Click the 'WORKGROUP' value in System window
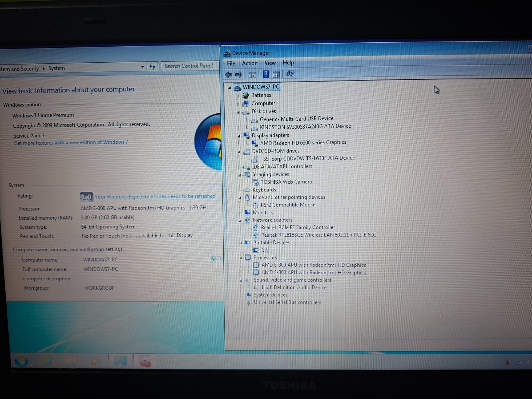The width and height of the screenshot is (532, 399). point(99,288)
